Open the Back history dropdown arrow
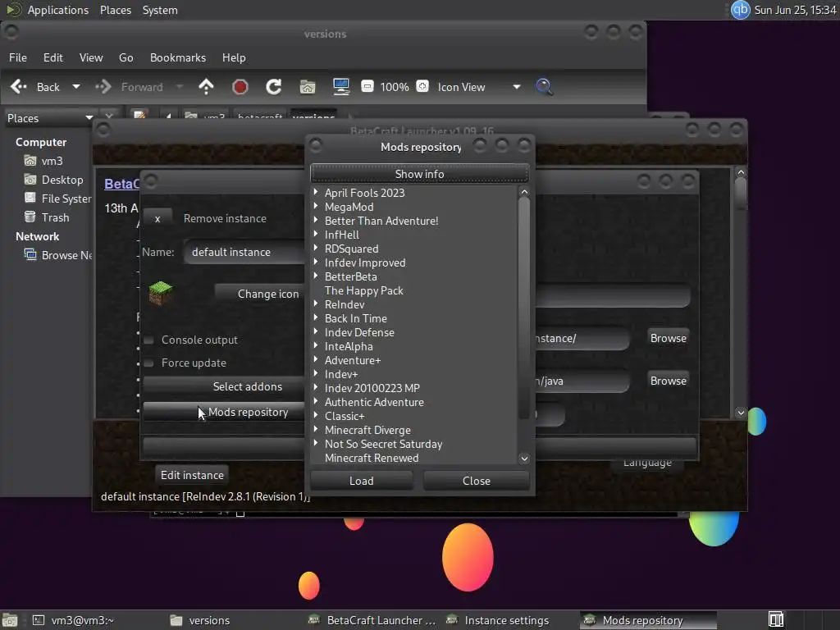The height and width of the screenshot is (630, 840). [76, 87]
